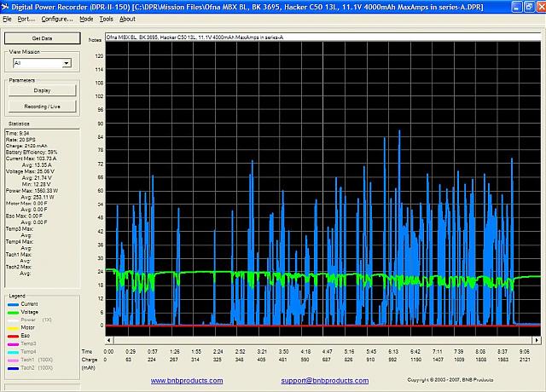Toggle the Voltage trace in the legend
This screenshot has height=392, width=546.
tap(29, 311)
